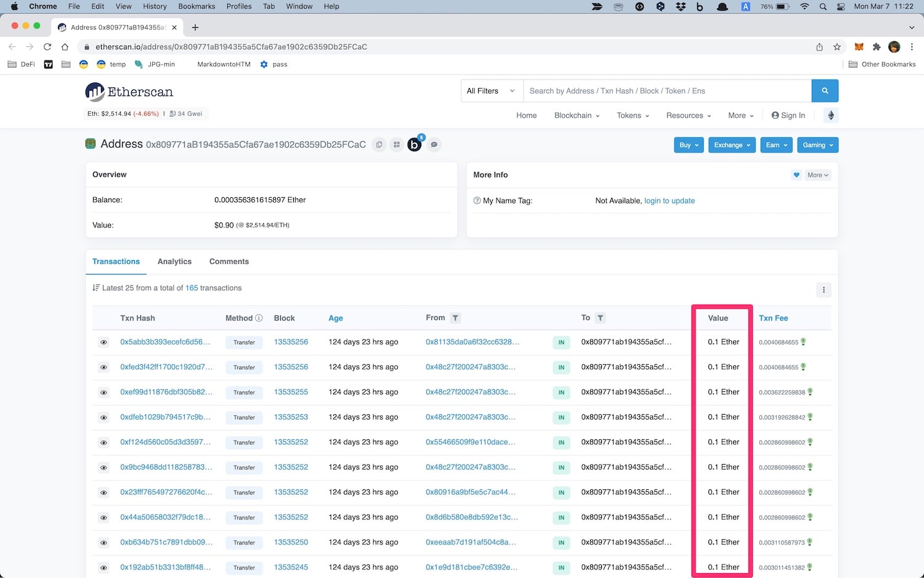Go to the browser home page icon

(65, 47)
